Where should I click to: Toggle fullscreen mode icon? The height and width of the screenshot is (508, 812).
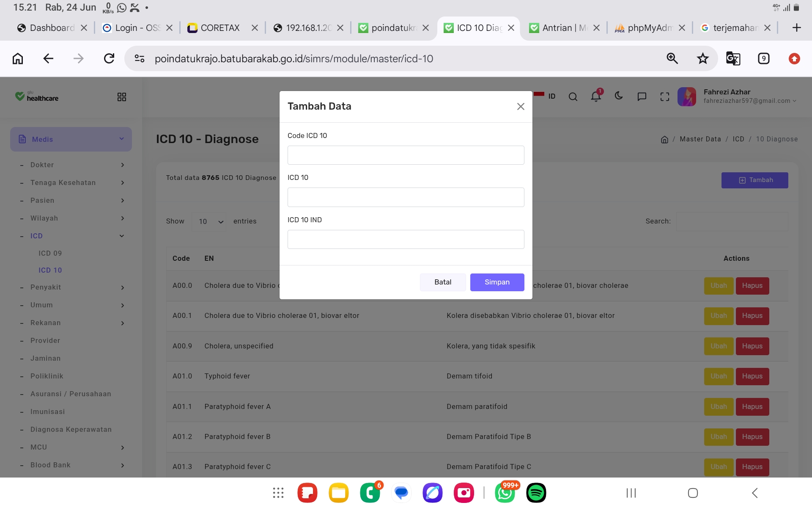coord(664,97)
